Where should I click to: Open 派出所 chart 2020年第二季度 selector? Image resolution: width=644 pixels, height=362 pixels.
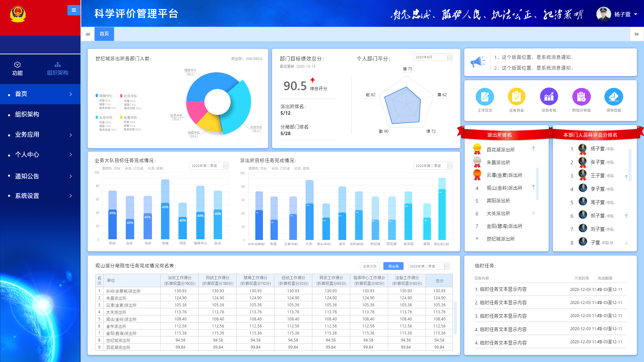tap(433, 166)
